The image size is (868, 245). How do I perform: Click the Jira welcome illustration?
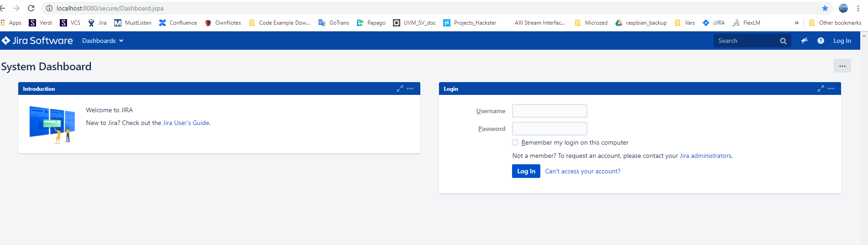point(52,125)
